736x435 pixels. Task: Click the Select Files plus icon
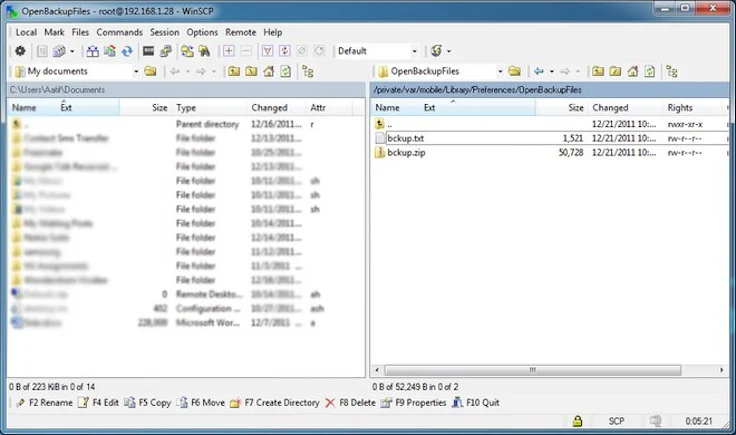[x=229, y=51]
